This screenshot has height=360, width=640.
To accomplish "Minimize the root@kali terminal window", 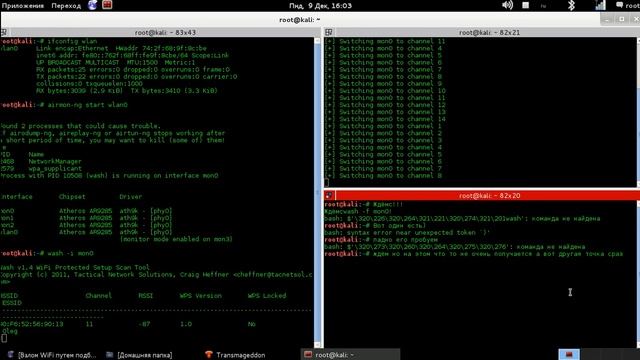I will tap(607, 19).
